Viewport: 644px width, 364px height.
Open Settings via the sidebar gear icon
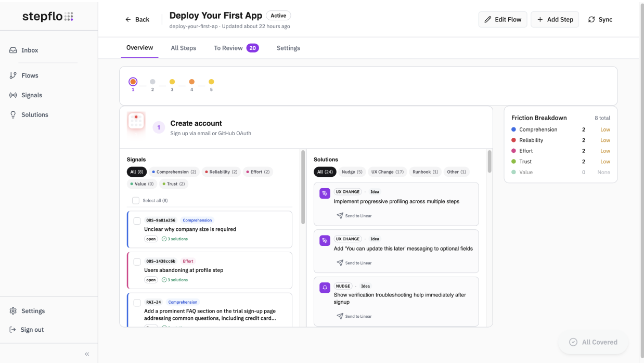(x=13, y=310)
